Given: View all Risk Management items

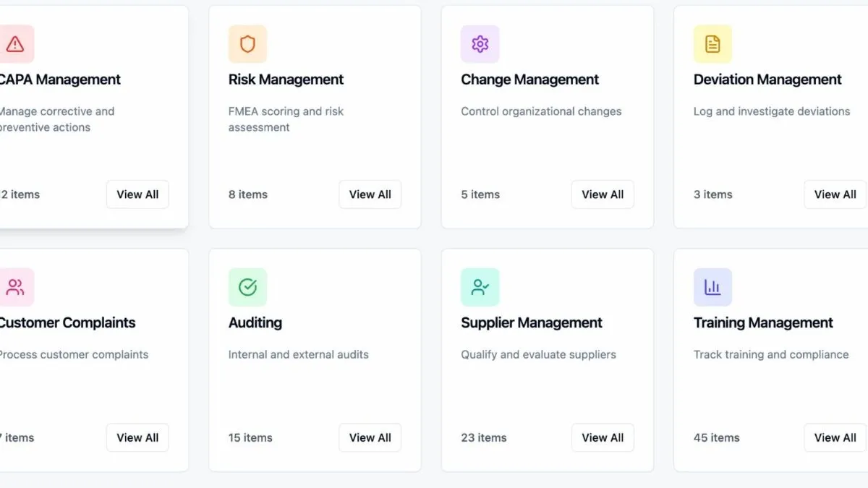Looking at the screenshot, I should 370,194.
